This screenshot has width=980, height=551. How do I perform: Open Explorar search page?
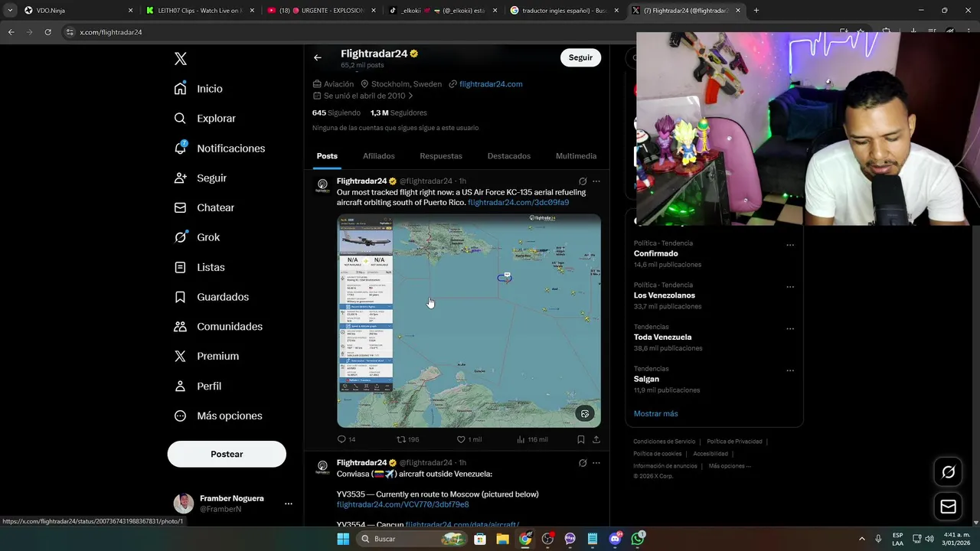pos(204,119)
